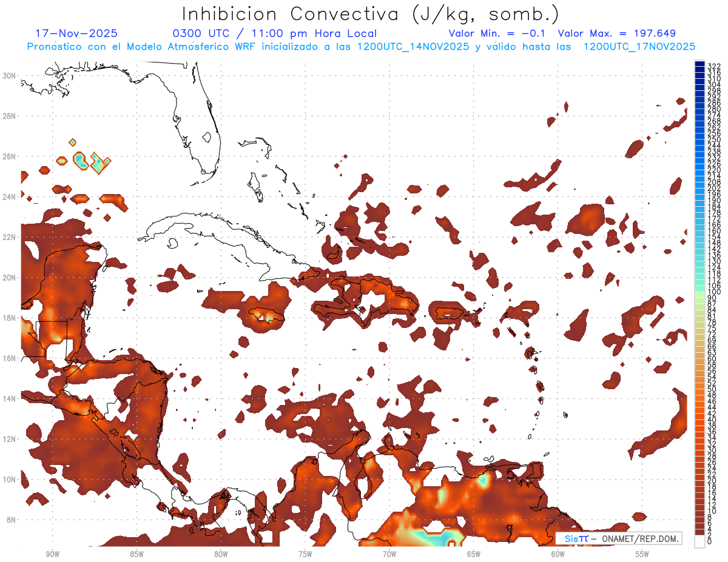Screen dimensions: 728x562
Task: Click the colorbar value '40'
Action: click(712, 420)
